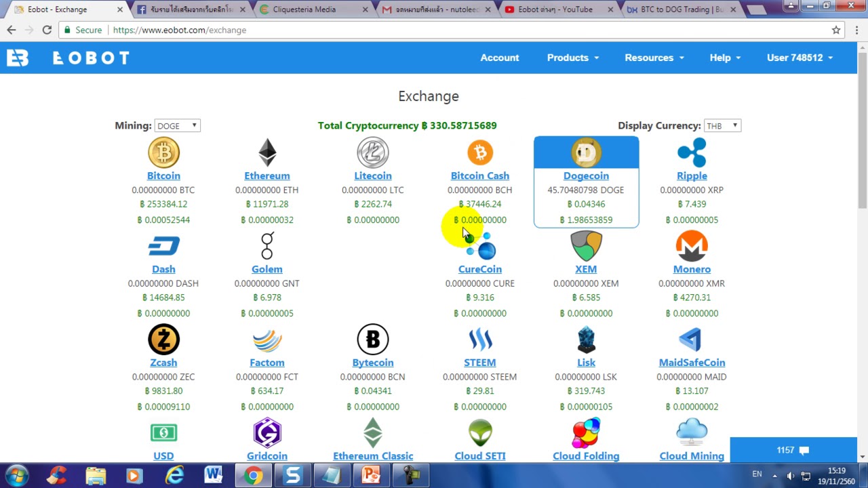Viewport: 868px width, 488px height.
Task: Click the Dash logo icon
Action: 163,246
